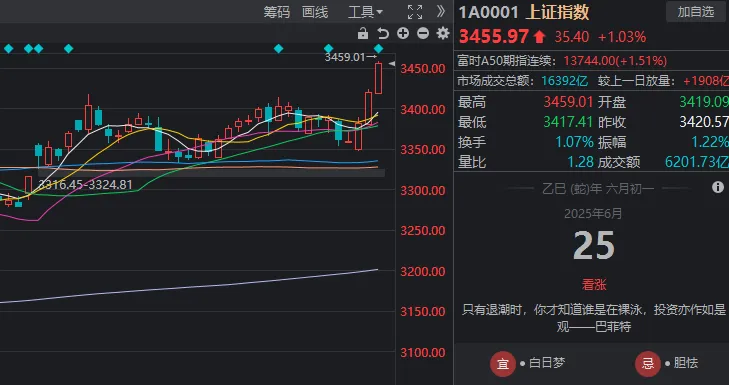
Task: Open chart settings gear icon
Action: click(443, 33)
